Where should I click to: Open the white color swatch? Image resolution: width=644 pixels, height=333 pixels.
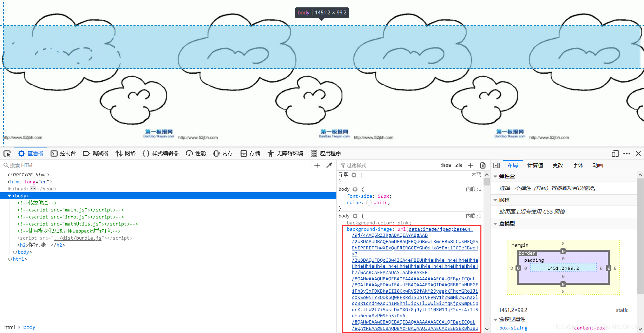pyautogui.click(x=369, y=203)
